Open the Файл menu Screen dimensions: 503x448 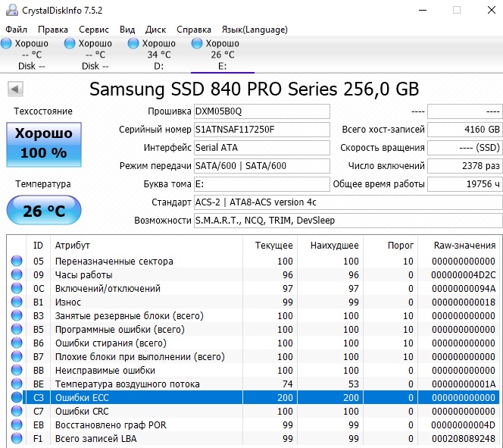click(17, 30)
